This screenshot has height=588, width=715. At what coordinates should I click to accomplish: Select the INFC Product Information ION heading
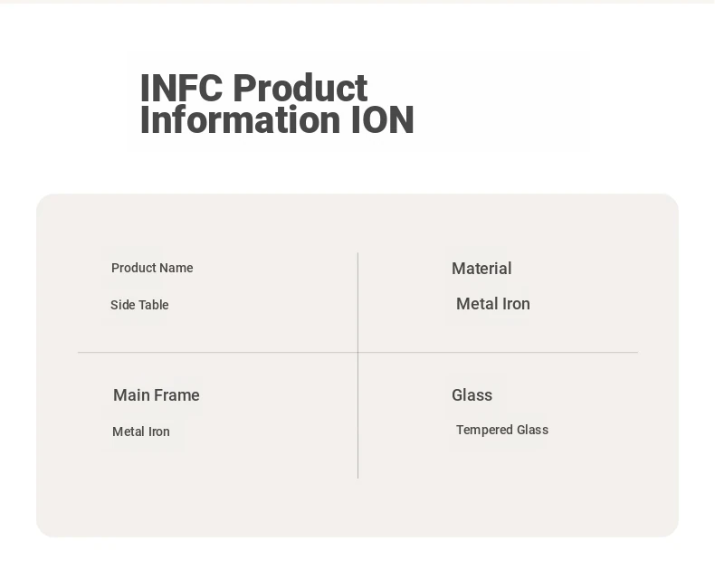(276, 104)
